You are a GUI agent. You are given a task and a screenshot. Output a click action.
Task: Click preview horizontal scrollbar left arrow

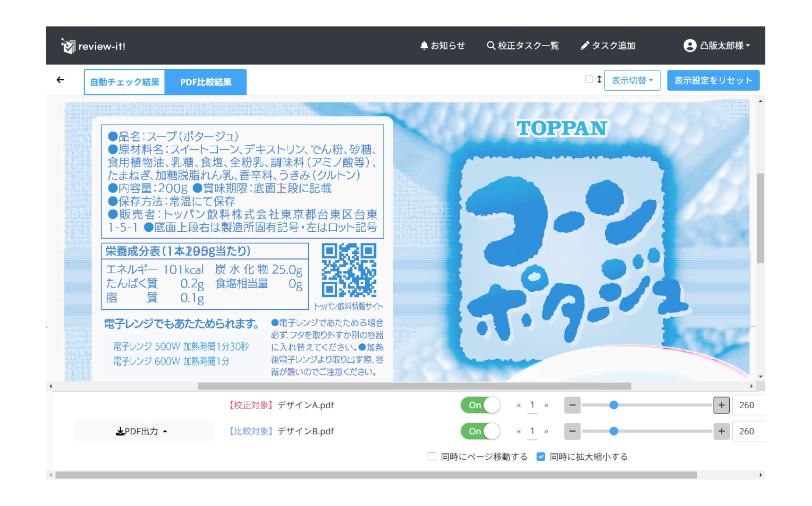point(51,386)
